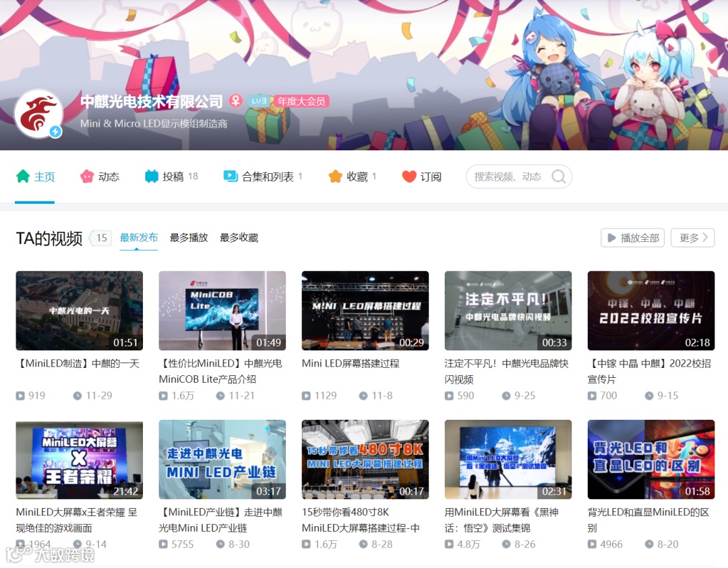Click title 15秒带你看480寸8K MiniLED大屏幕搭建过程
This screenshot has height=568, width=728.
click(x=361, y=519)
